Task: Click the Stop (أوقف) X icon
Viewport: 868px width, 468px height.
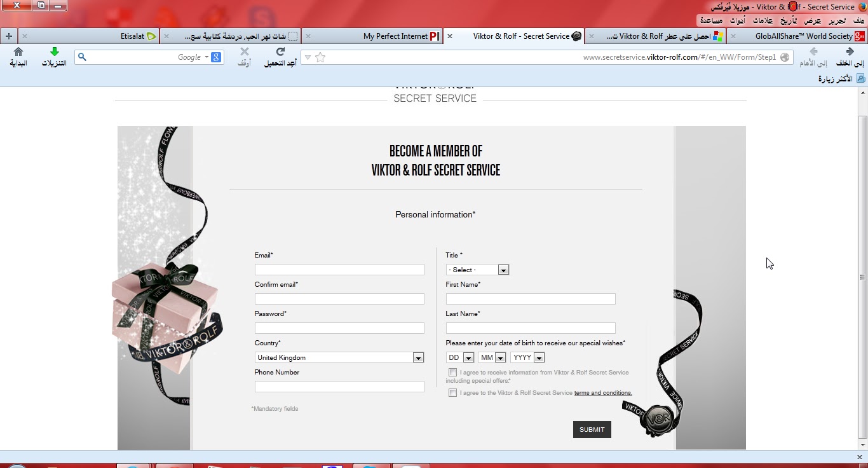Action: click(245, 52)
